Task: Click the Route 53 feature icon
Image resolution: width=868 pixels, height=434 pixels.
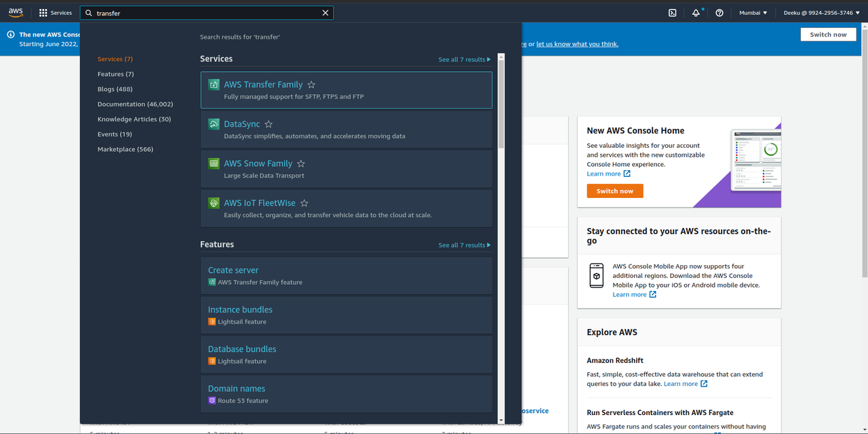Action: (x=212, y=401)
